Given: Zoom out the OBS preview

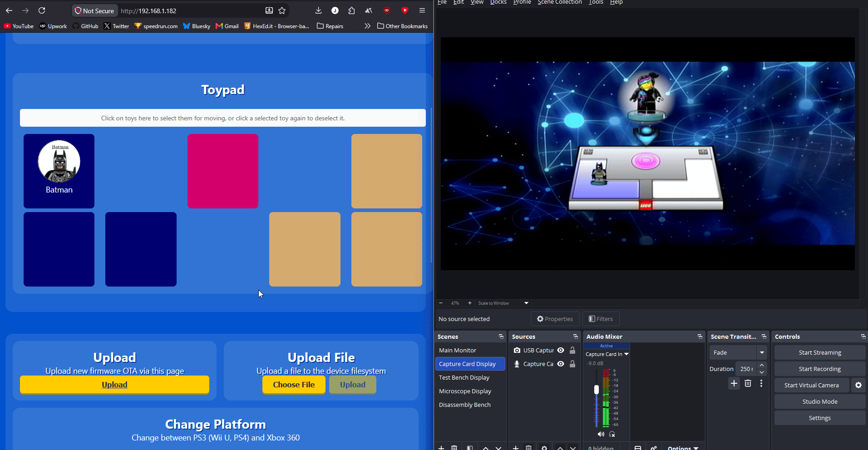Looking at the screenshot, I should (x=441, y=303).
